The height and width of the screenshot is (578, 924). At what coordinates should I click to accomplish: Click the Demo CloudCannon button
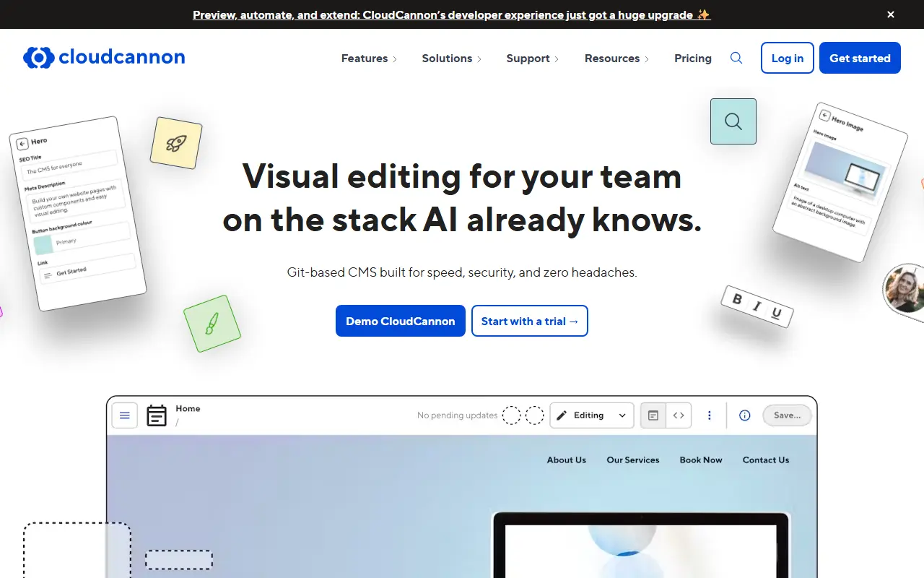click(401, 321)
